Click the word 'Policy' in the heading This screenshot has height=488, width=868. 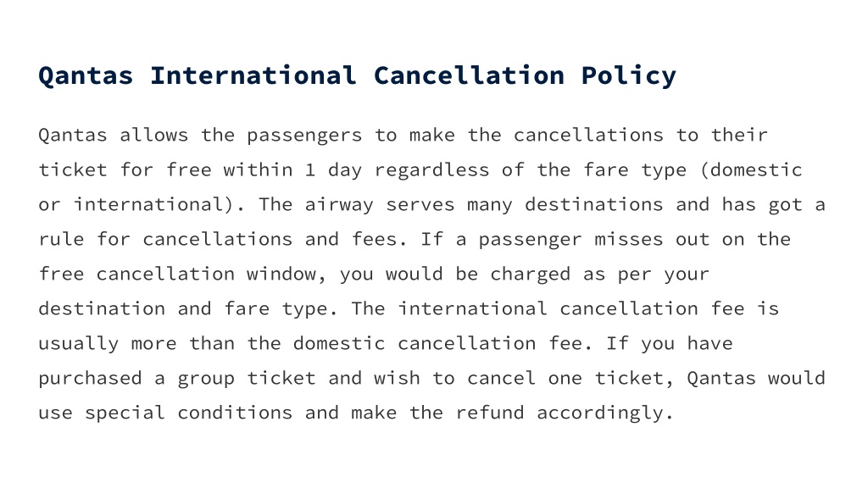point(629,76)
